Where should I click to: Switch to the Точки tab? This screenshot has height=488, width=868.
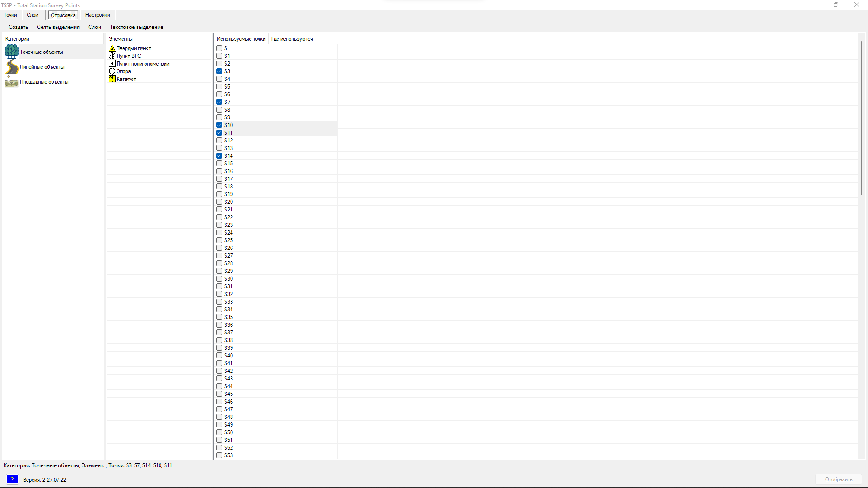coord(10,15)
